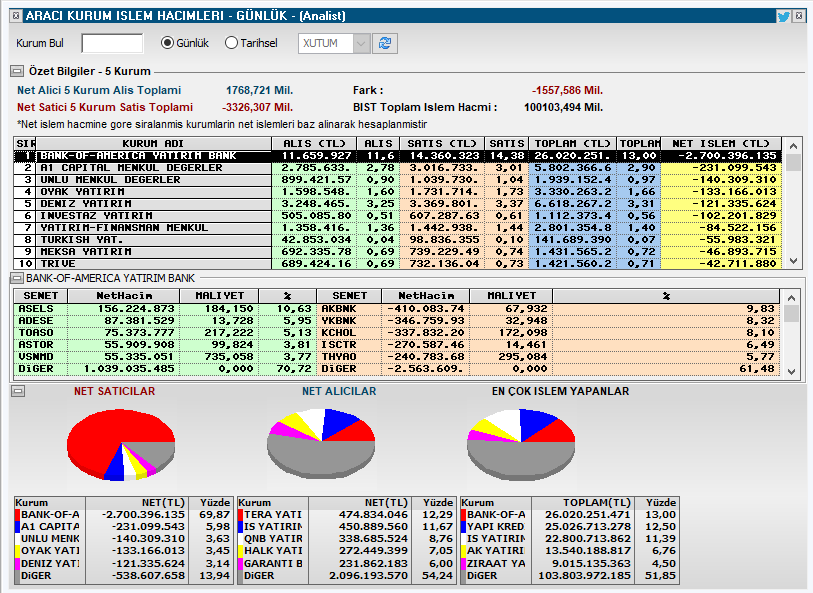Image resolution: width=813 pixels, height=593 pixels.
Task: Select the DENIZ YATIRIM row
Action: pos(397,203)
